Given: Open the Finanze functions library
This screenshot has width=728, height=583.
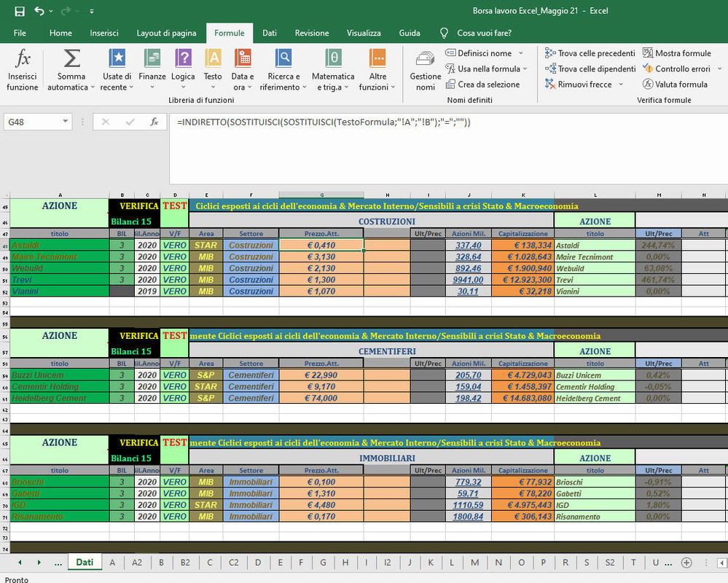Looking at the screenshot, I should (152, 70).
